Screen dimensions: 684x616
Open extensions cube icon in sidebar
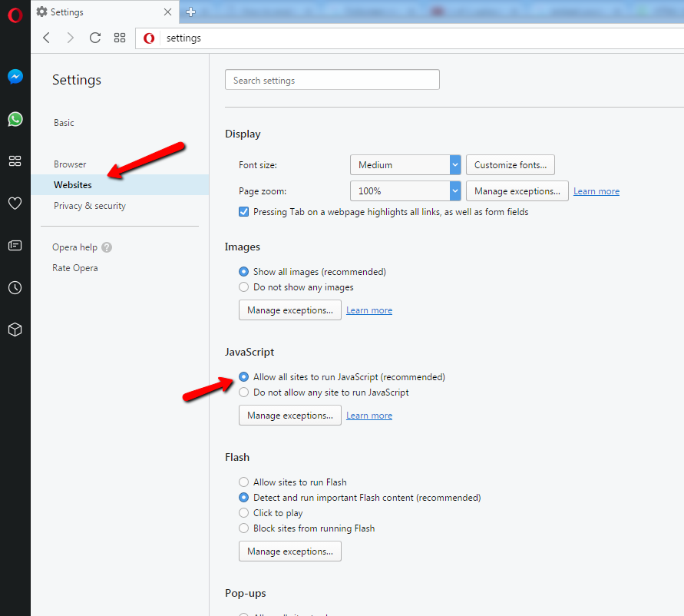point(15,330)
